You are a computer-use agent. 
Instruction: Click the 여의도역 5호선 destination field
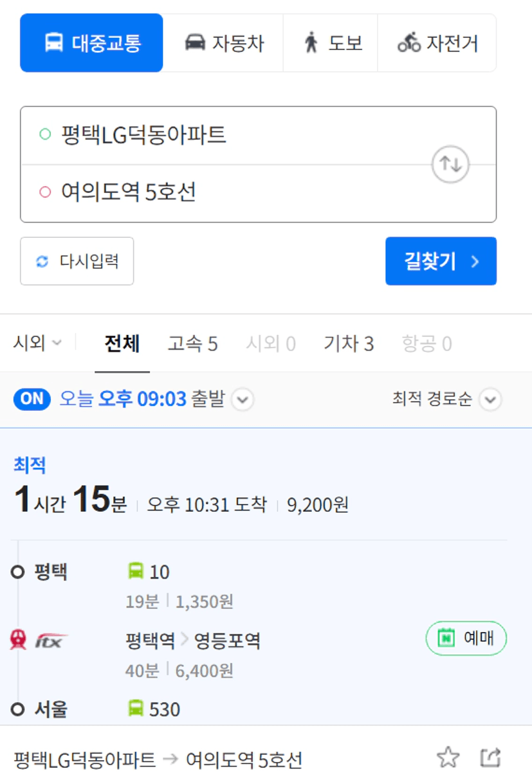pos(225,193)
